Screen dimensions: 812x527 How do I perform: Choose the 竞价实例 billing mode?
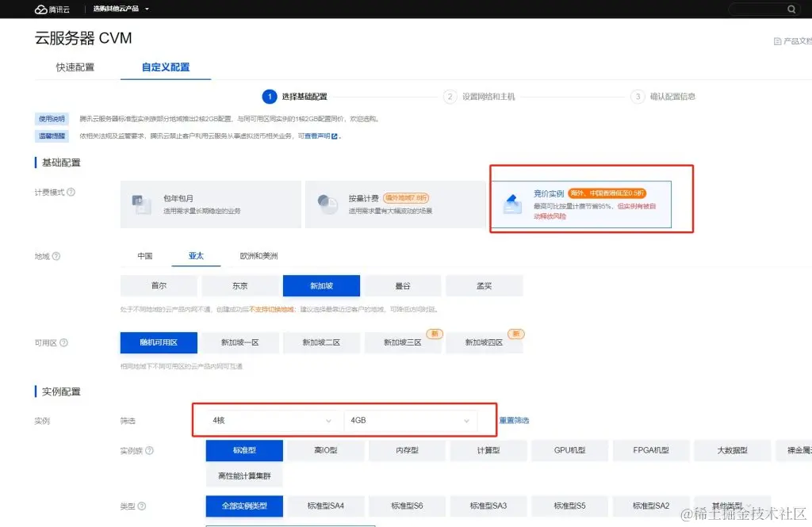tap(581, 204)
